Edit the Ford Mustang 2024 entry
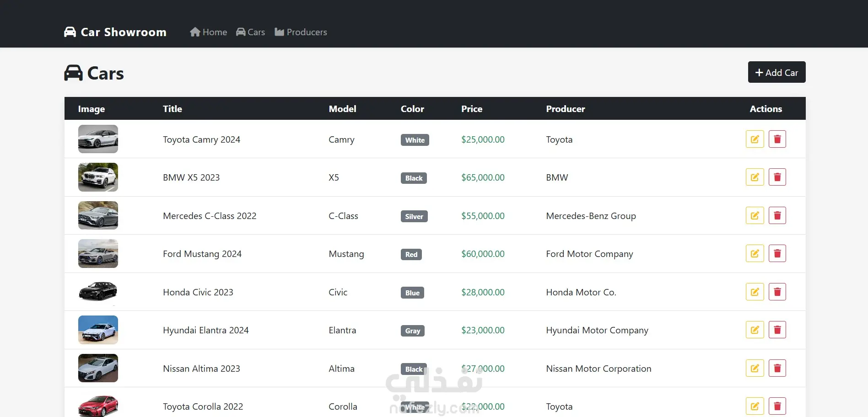Image resolution: width=868 pixels, height=417 pixels. point(755,253)
